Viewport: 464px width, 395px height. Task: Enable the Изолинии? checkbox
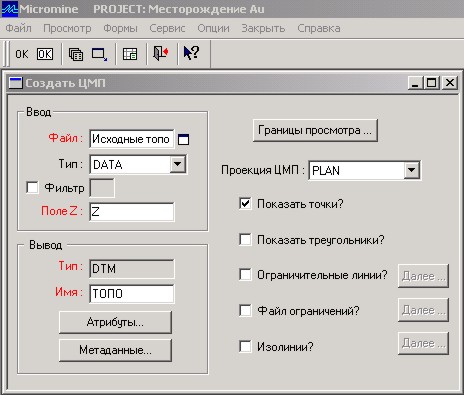245,346
